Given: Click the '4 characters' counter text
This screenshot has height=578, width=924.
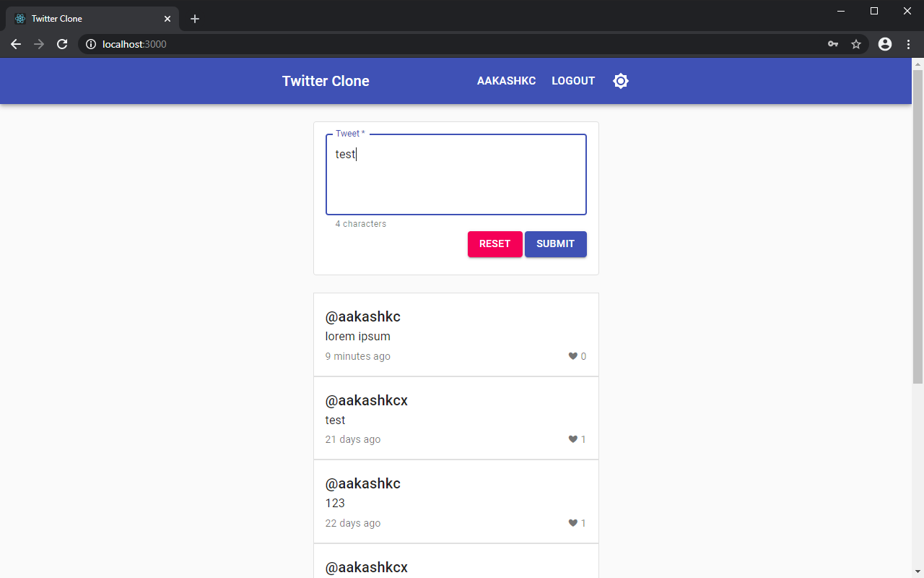Looking at the screenshot, I should click(361, 224).
